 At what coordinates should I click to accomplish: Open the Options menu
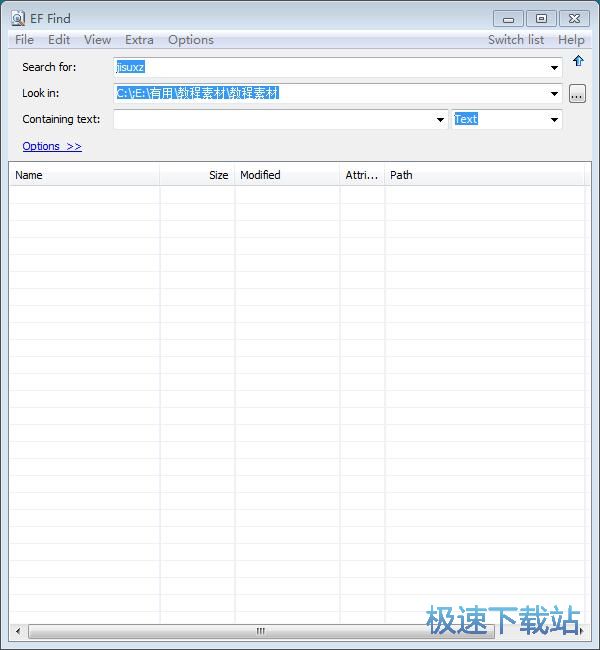click(x=191, y=40)
